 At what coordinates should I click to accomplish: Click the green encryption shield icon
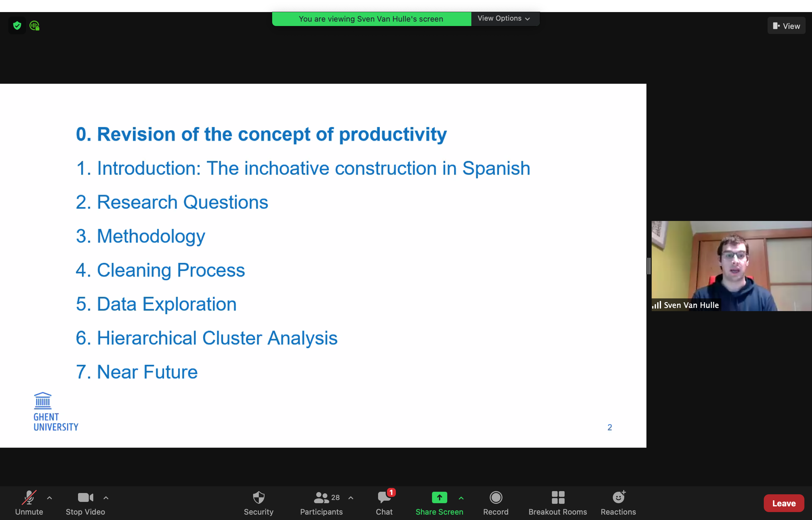[x=17, y=25]
